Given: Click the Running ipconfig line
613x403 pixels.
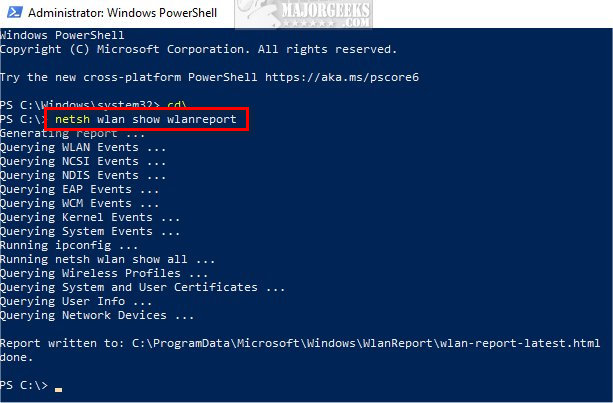Looking at the screenshot, I should [69, 245].
